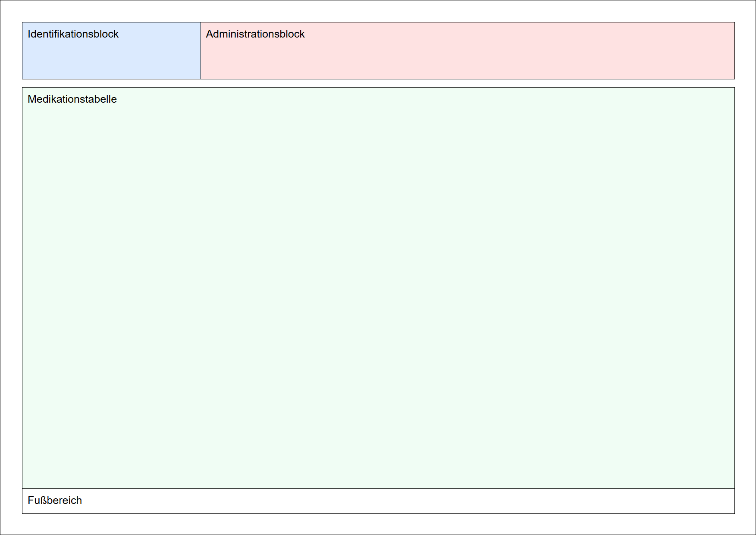Click the "Fußbereich" label text
Screen dimensions: 756x535
tap(55, 500)
